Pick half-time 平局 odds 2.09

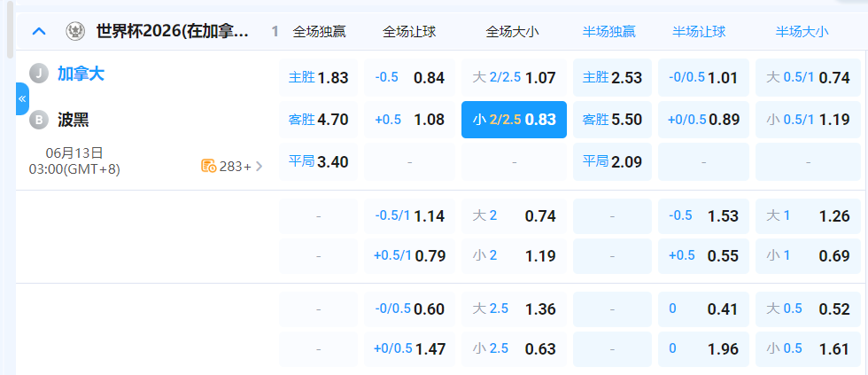(612, 161)
